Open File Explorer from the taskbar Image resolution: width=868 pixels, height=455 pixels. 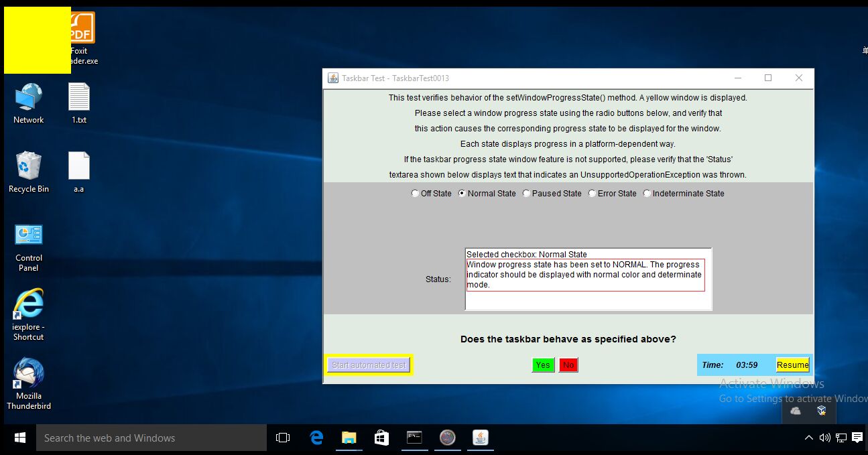point(349,438)
